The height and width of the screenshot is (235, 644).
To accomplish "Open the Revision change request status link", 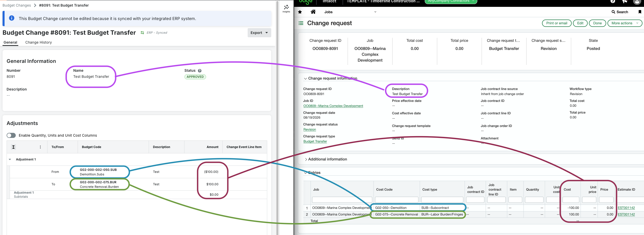I will click(310, 130).
